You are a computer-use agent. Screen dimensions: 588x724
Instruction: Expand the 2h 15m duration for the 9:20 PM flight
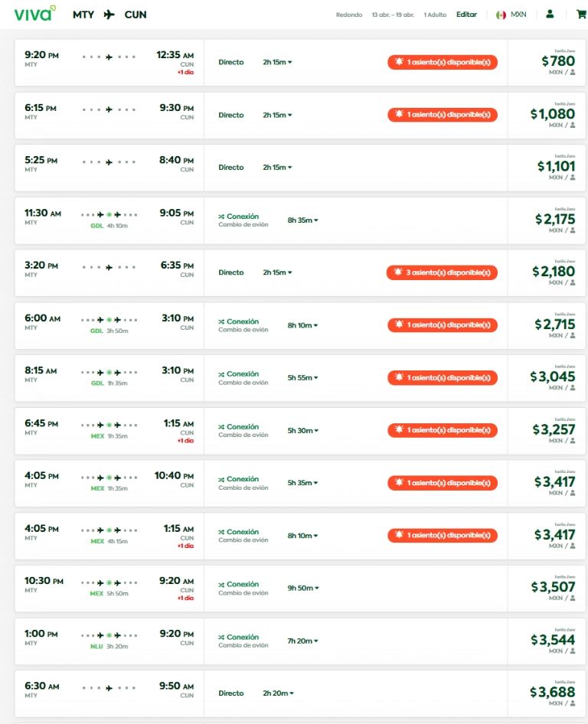pyautogui.click(x=277, y=62)
